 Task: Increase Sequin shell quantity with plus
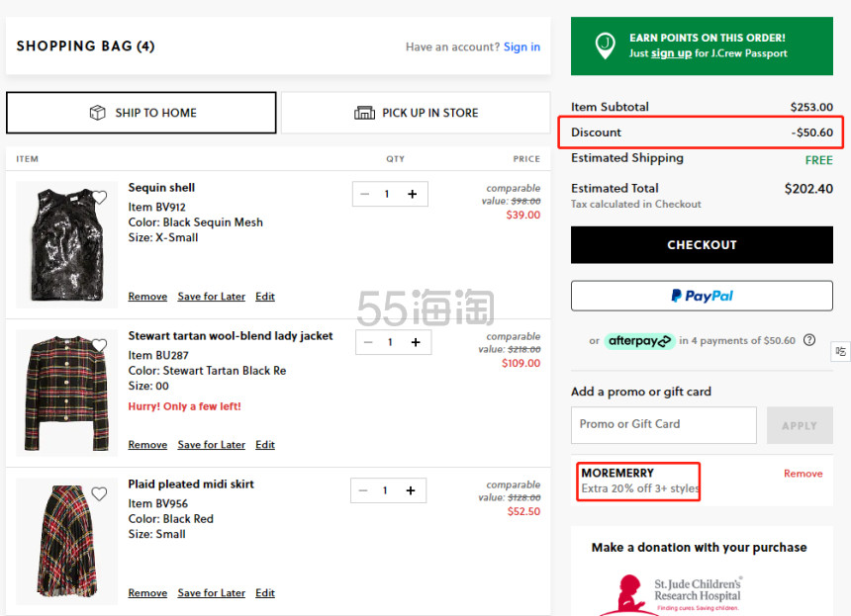click(x=412, y=194)
